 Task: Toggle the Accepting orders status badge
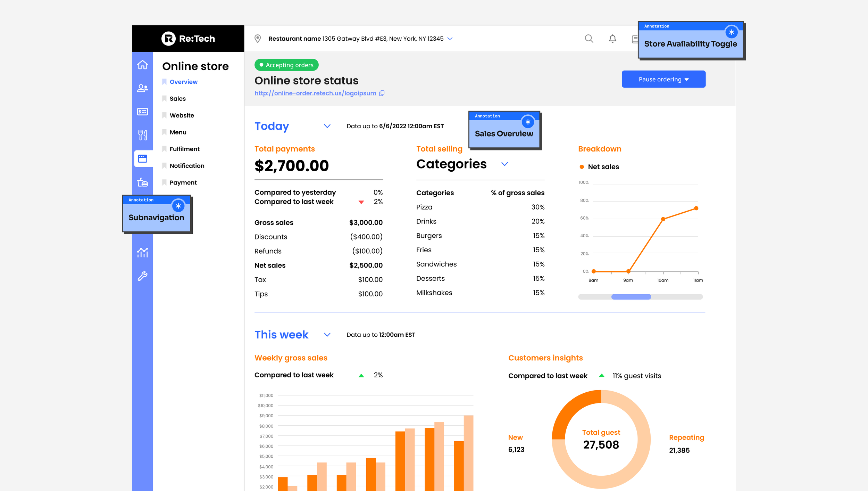point(286,65)
